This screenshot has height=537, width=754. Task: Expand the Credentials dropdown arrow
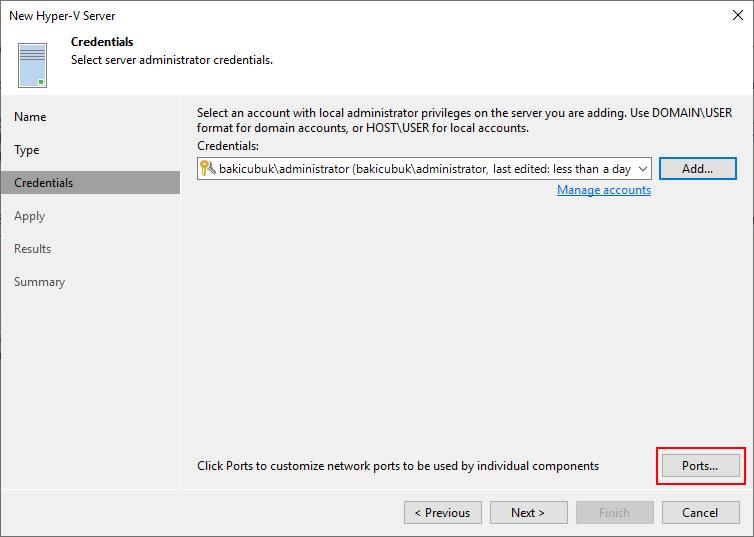click(x=642, y=169)
